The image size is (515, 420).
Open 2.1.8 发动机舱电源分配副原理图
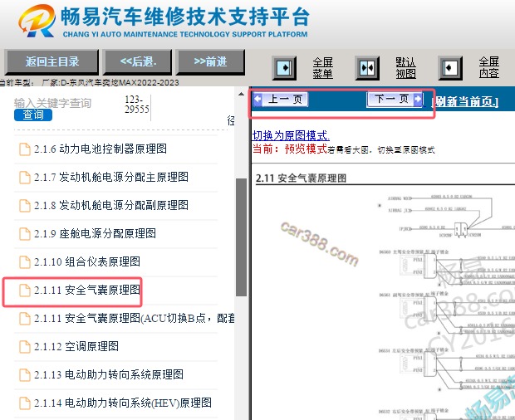coord(111,205)
